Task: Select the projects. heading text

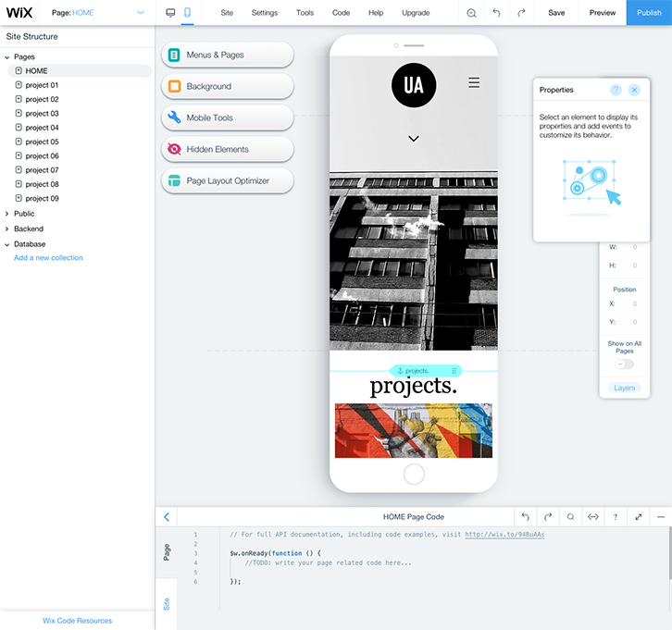Action: [x=414, y=386]
